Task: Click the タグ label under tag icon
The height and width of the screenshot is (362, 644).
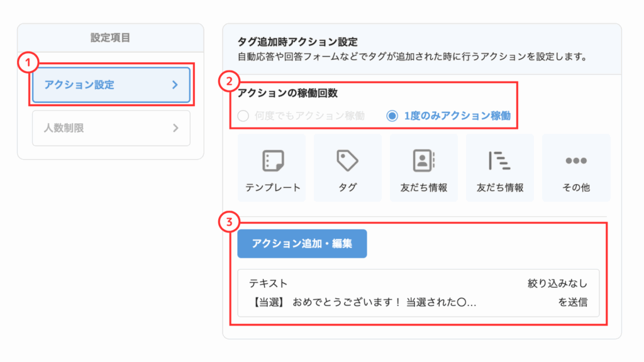Action: point(347,187)
